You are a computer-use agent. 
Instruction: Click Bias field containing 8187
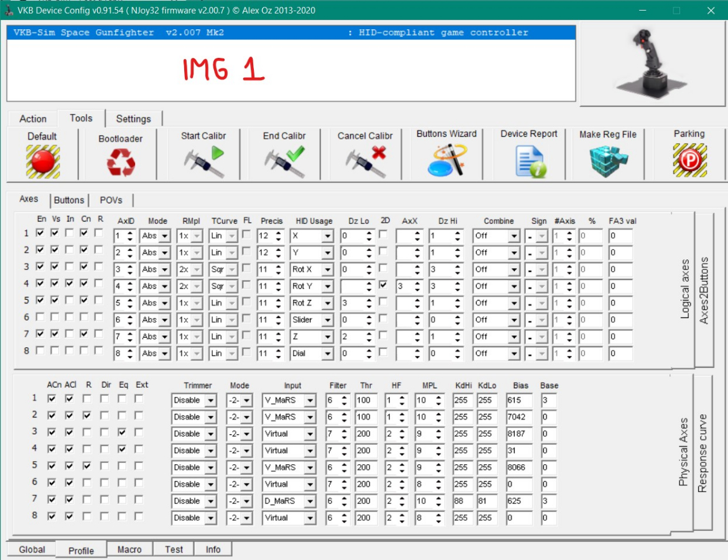point(519,434)
